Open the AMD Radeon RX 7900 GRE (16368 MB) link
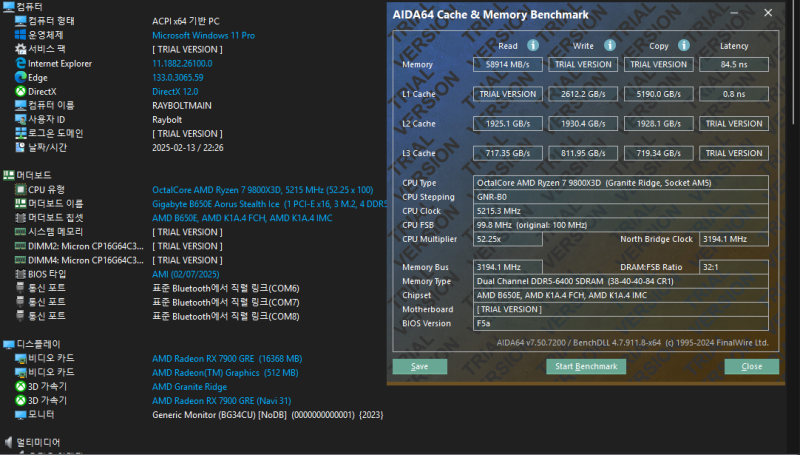This screenshot has width=800, height=455. 227,359
